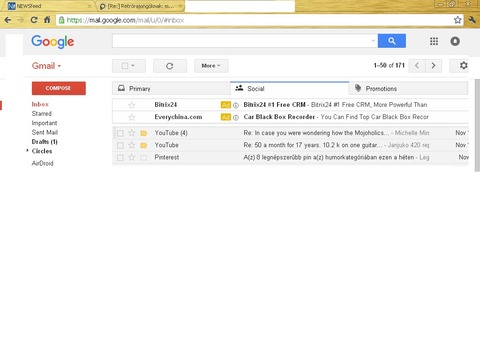Click importance marker on YouTube (4) row
Screen dimensions: 480x360
(144, 133)
